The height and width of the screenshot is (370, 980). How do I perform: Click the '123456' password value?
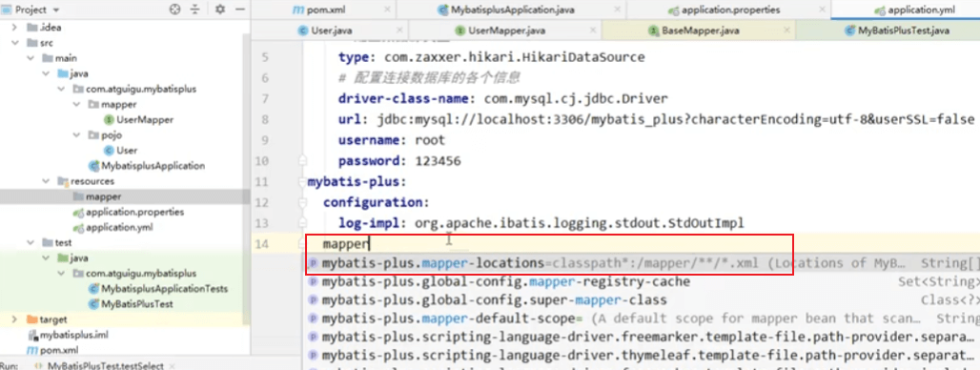tap(438, 160)
